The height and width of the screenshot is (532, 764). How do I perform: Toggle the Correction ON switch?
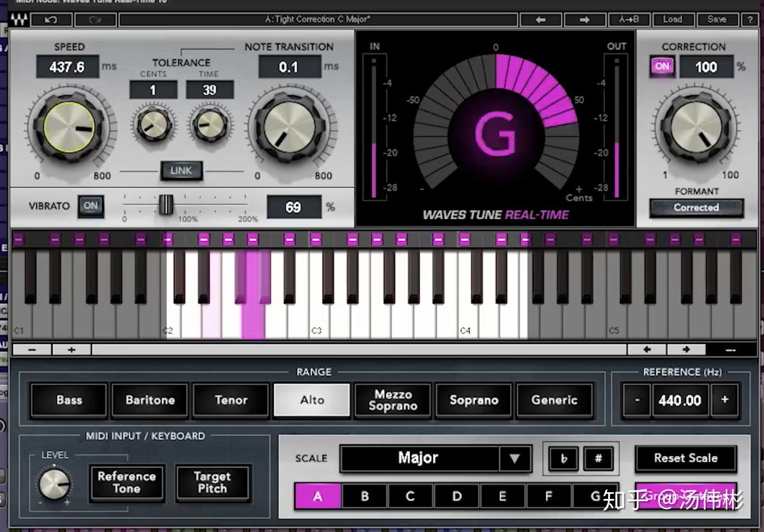tap(662, 66)
